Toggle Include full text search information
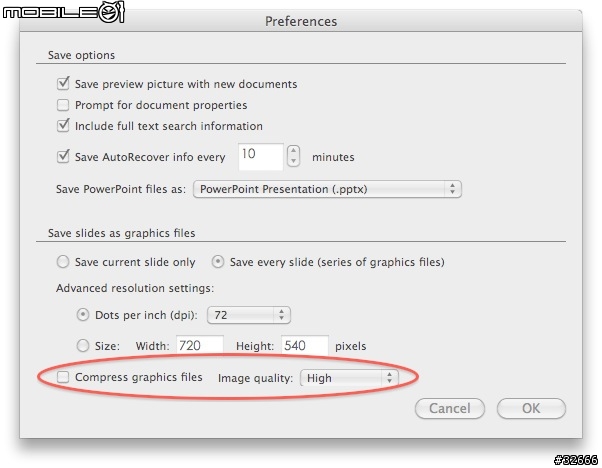 tap(63, 126)
